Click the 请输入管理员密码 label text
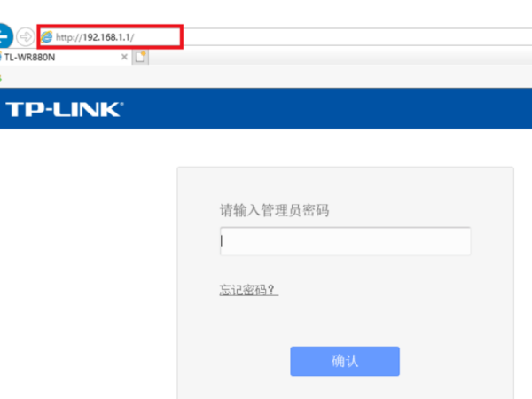Image resolution: width=532 pixels, height=399 pixels. pos(275,210)
